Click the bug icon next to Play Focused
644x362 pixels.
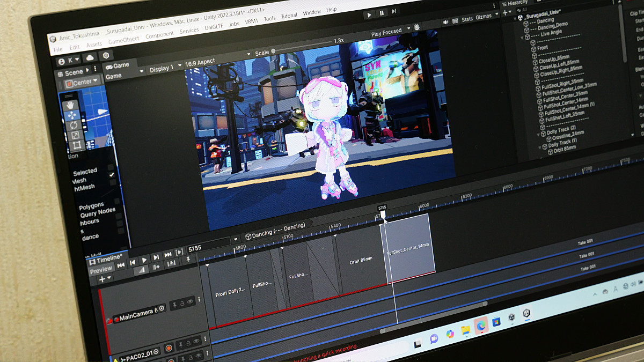(x=418, y=27)
